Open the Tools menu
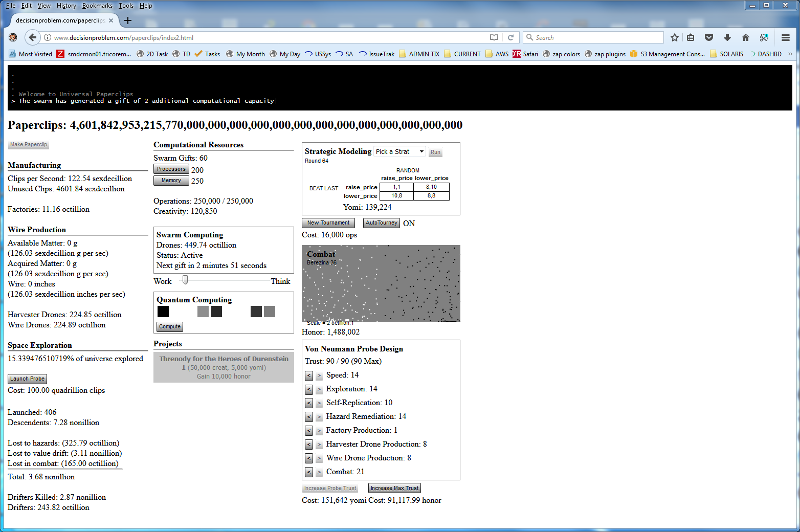Image resolution: width=800 pixels, height=532 pixels. (x=126, y=6)
